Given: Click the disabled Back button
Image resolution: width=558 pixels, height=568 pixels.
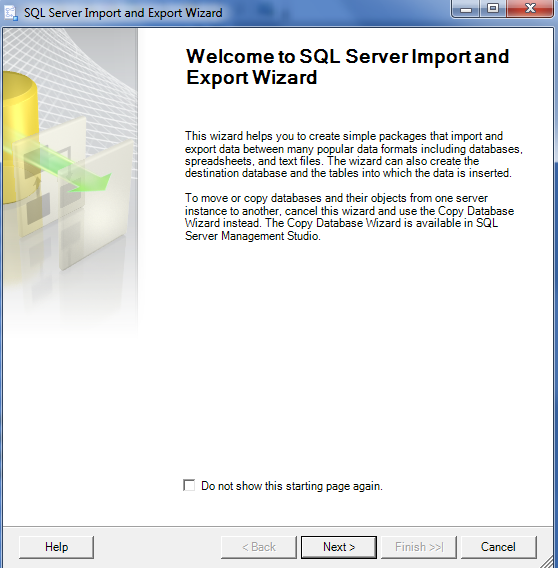Looking at the screenshot, I should pos(259,547).
